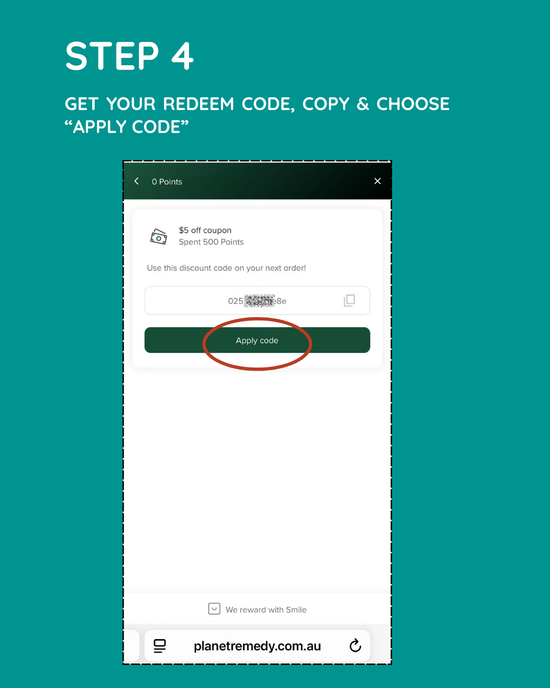The image size is (550, 688).
Task: Click the cash coupon icon
Action: click(158, 236)
